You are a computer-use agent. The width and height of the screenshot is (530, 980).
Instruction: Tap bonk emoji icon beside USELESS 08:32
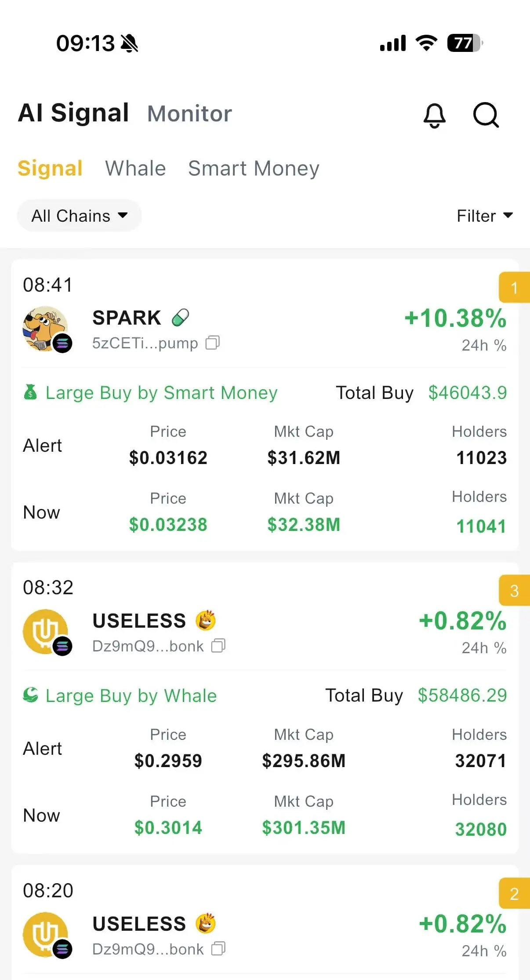[x=206, y=620]
